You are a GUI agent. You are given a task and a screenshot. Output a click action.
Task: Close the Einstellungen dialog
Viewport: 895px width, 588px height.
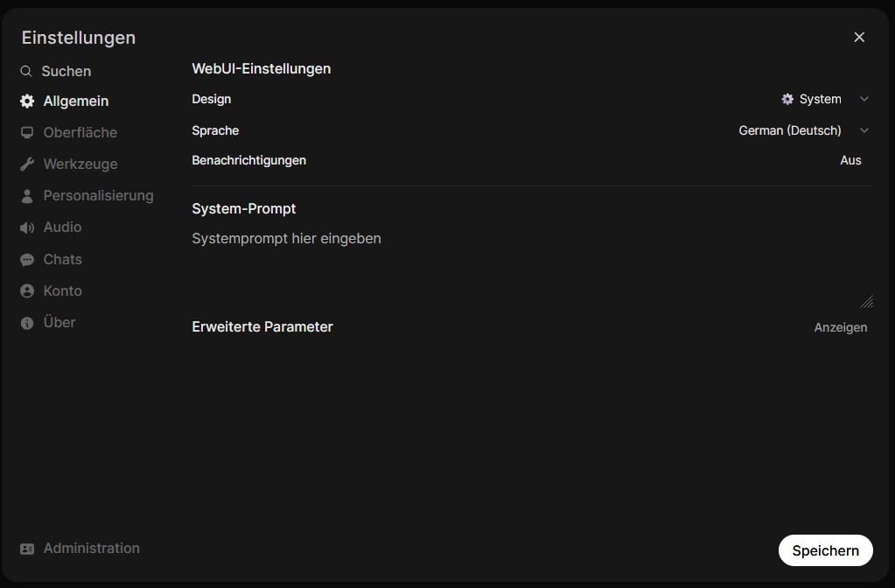pyautogui.click(x=859, y=37)
